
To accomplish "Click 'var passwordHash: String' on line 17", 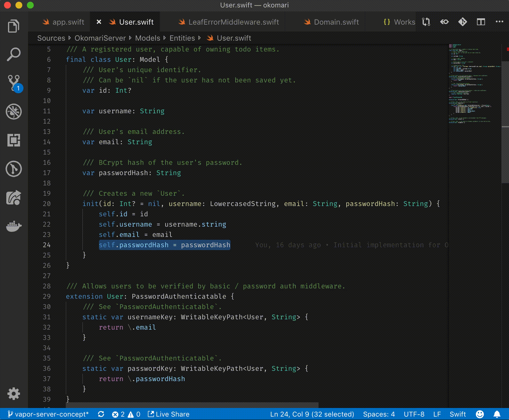I will point(132,173).
